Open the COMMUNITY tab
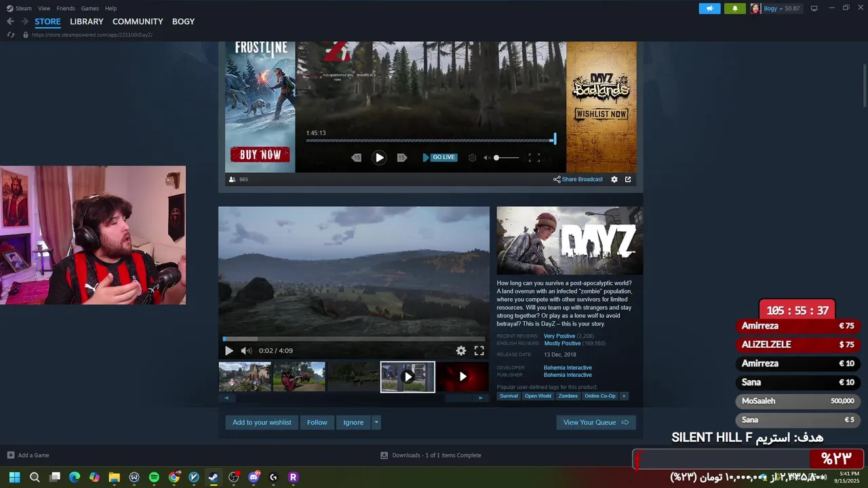The image size is (868, 488). tap(138, 22)
